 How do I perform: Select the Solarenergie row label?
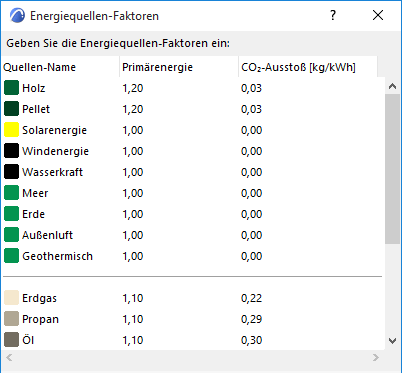[54, 130]
